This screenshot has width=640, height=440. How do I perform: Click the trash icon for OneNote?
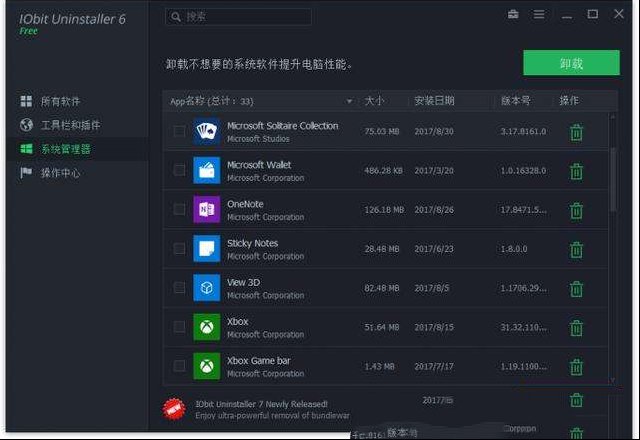point(576,211)
